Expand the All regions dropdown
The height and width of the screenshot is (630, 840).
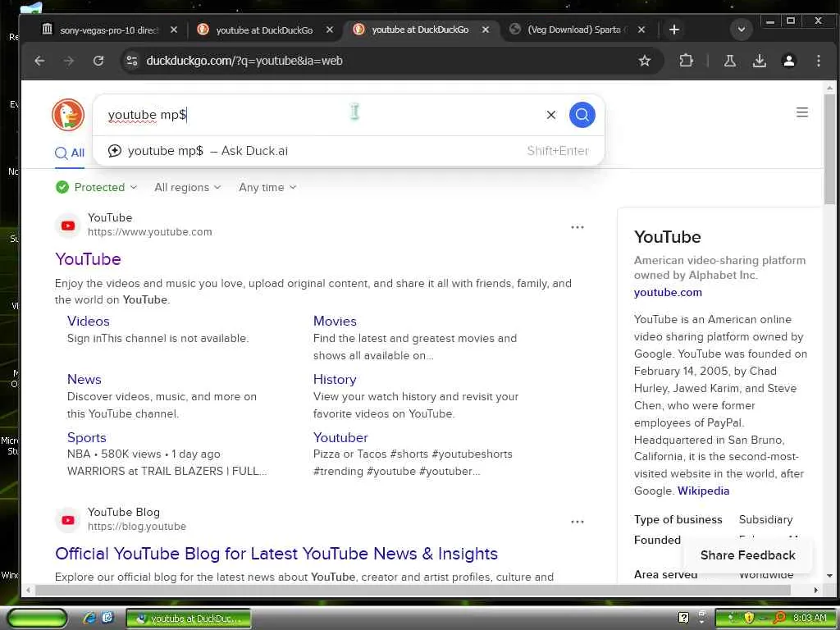pos(188,188)
